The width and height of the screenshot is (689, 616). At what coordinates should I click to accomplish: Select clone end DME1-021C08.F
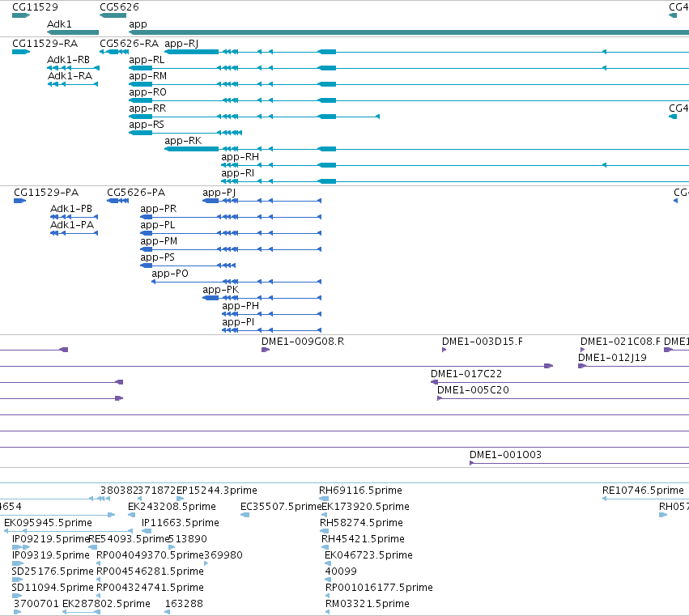tap(583, 350)
